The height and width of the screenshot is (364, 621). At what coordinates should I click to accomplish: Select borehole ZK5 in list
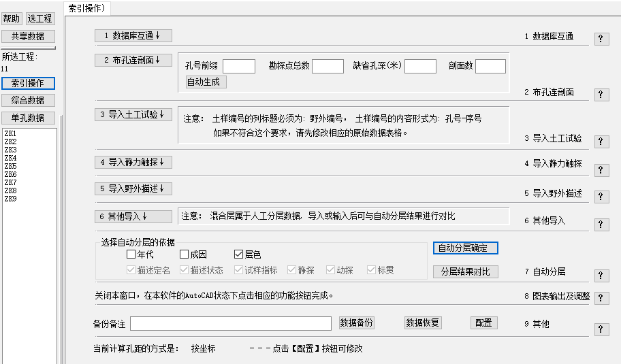coord(11,166)
